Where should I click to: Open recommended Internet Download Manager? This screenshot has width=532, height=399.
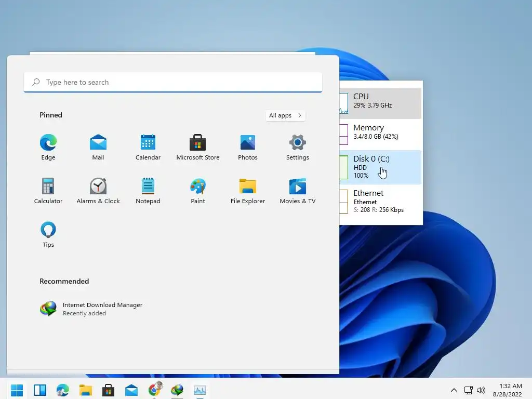[91, 309]
